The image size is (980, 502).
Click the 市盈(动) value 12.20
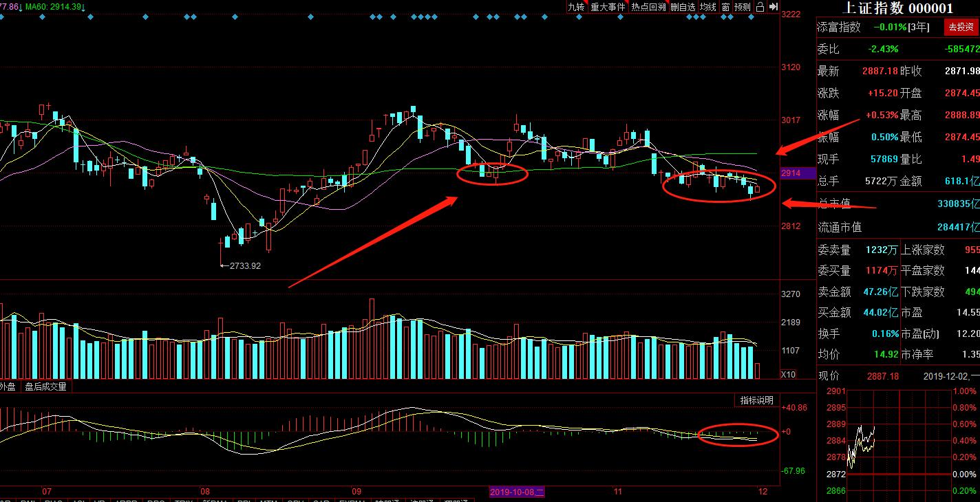click(968, 334)
